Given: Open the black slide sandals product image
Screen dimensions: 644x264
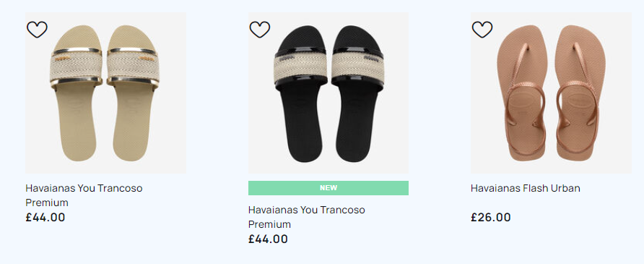Looking at the screenshot, I should pos(328,93).
